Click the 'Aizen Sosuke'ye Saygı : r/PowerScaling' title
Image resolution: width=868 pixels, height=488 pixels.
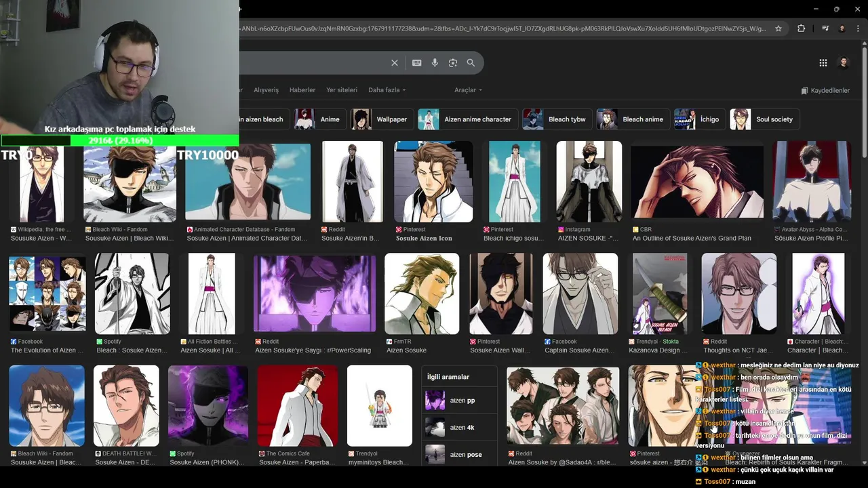[x=313, y=350]
